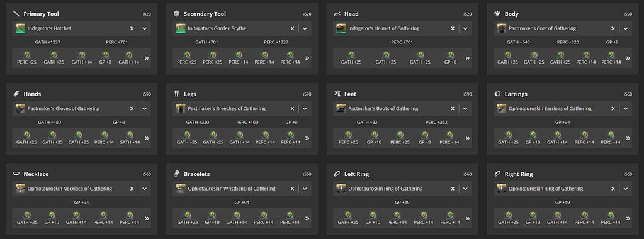Select the GP +10 materia in Right Ring slot
Screen dimensions: 644x239
[x=533, y=218]
